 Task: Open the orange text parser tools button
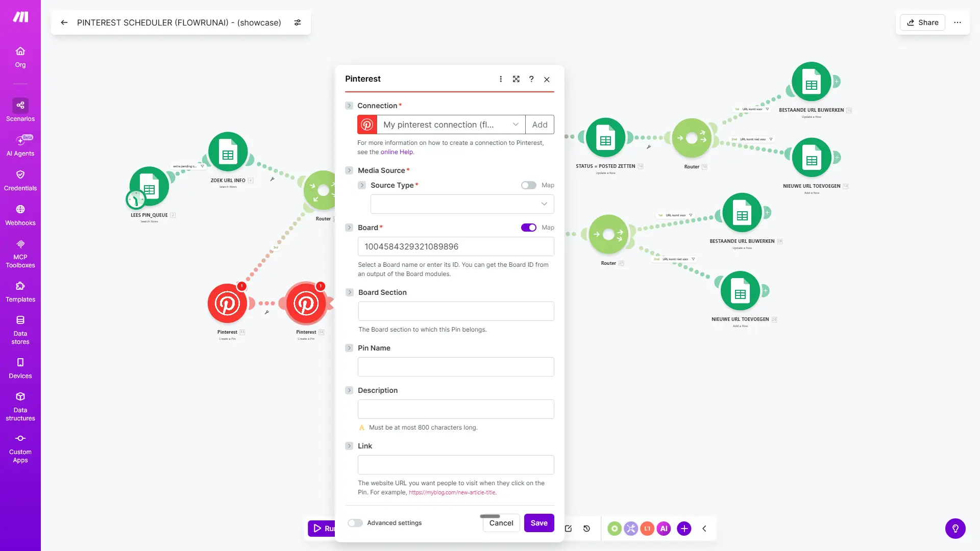pos(647,529)
